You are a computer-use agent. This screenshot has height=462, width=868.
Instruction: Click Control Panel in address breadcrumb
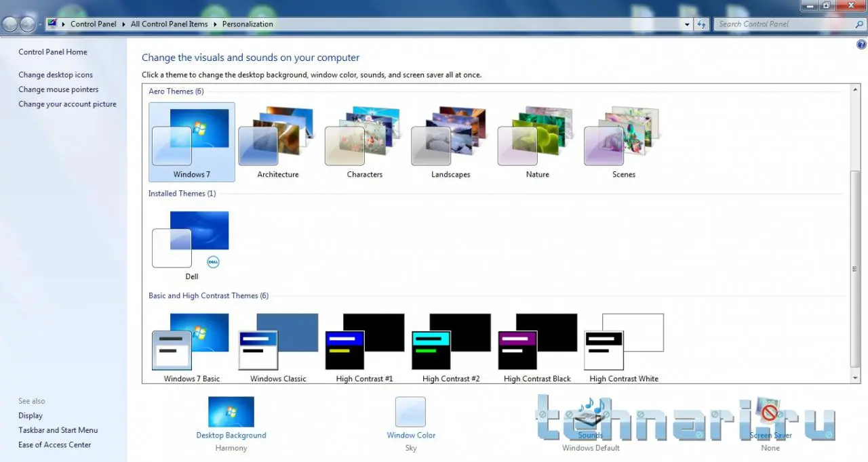coord(94,24)
